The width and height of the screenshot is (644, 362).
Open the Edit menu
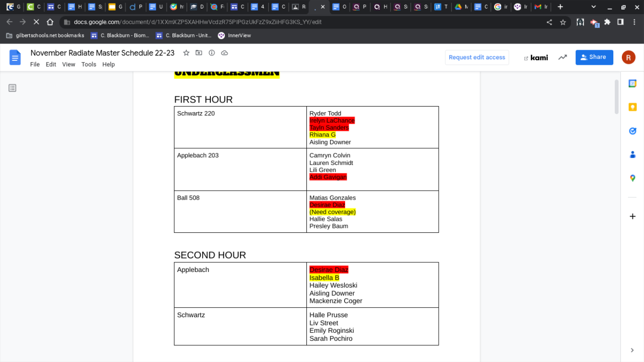point(51,64)
